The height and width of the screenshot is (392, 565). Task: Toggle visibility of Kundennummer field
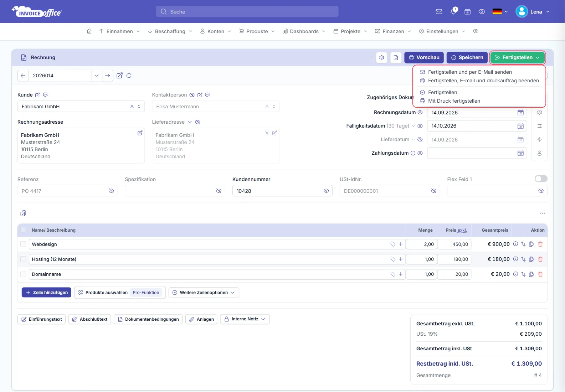[x=326, y=191]
